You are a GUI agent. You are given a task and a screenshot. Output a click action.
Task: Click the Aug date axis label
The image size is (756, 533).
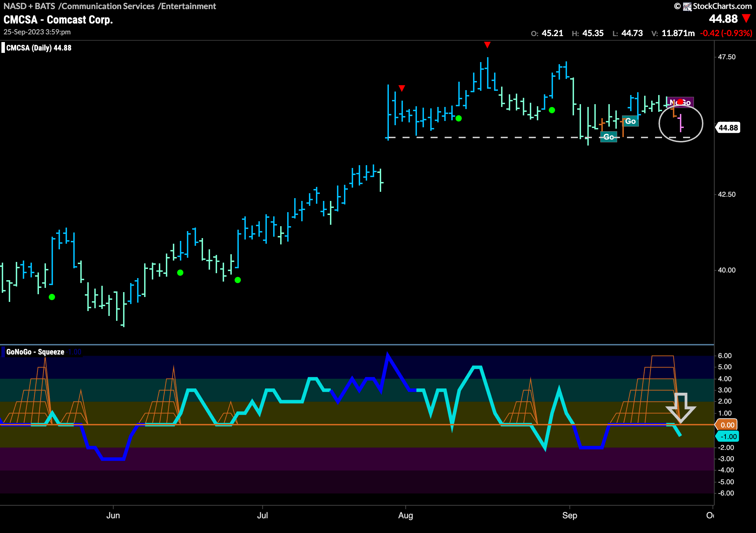406,515
